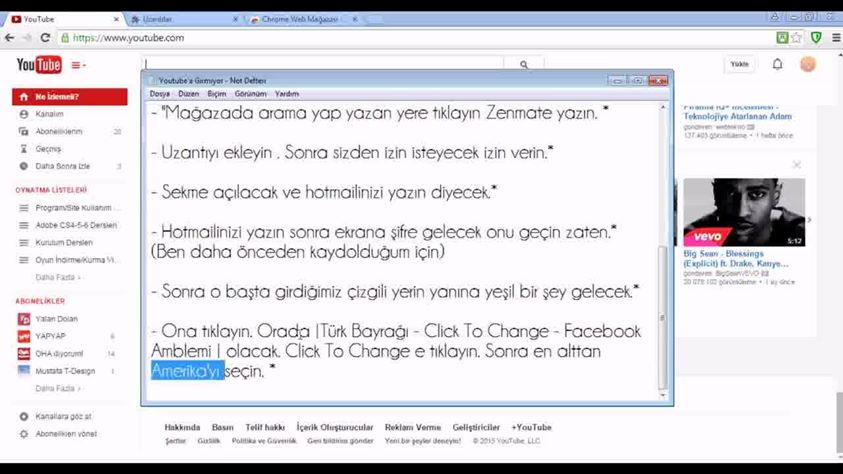Screen dimensions: 843x474
Task: Click the ABONELİKLER heading
Action: [x=40, y=301]
